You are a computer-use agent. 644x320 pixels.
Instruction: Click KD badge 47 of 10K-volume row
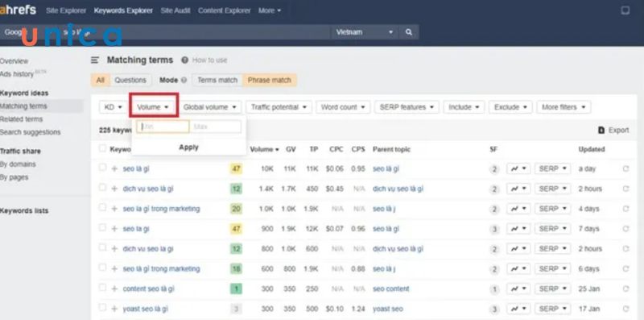point(236,168)
